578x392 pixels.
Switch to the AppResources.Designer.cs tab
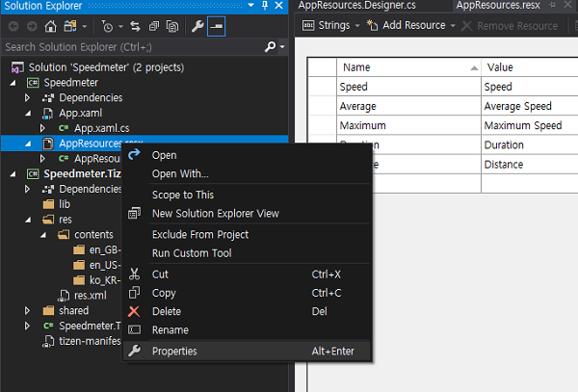coord(358,6)
